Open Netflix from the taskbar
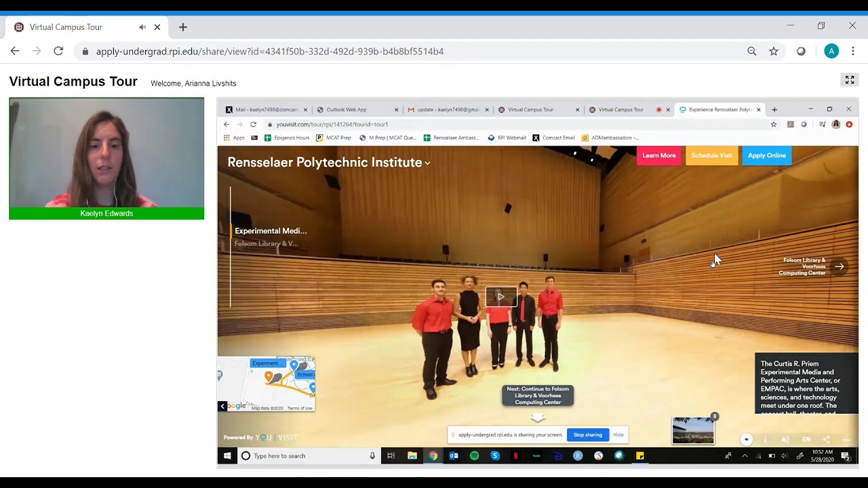 [x=516, y=456]
